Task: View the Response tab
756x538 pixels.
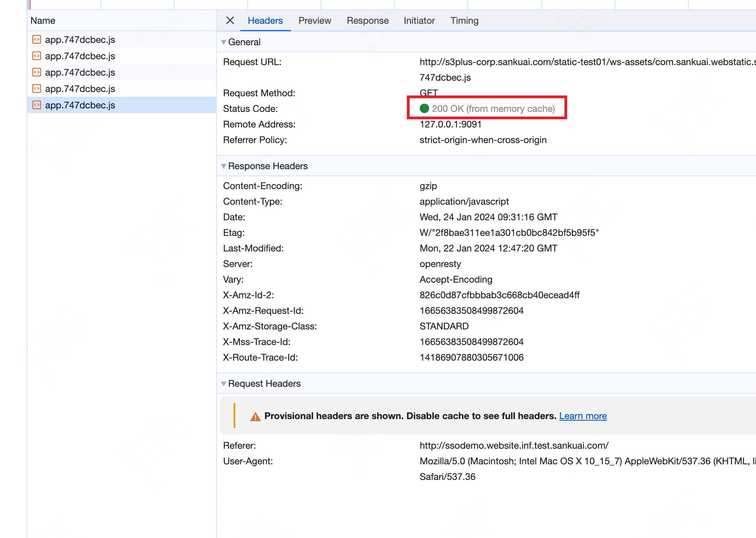Action: click(x=367, y=20)
